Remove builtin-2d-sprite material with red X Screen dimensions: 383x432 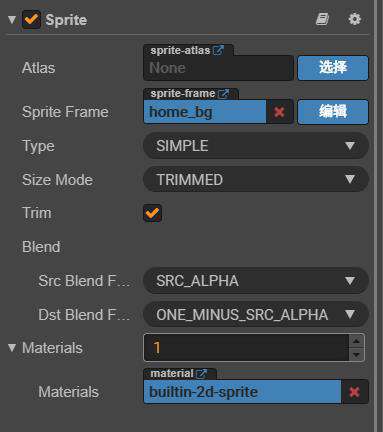(x=354, y=392)
